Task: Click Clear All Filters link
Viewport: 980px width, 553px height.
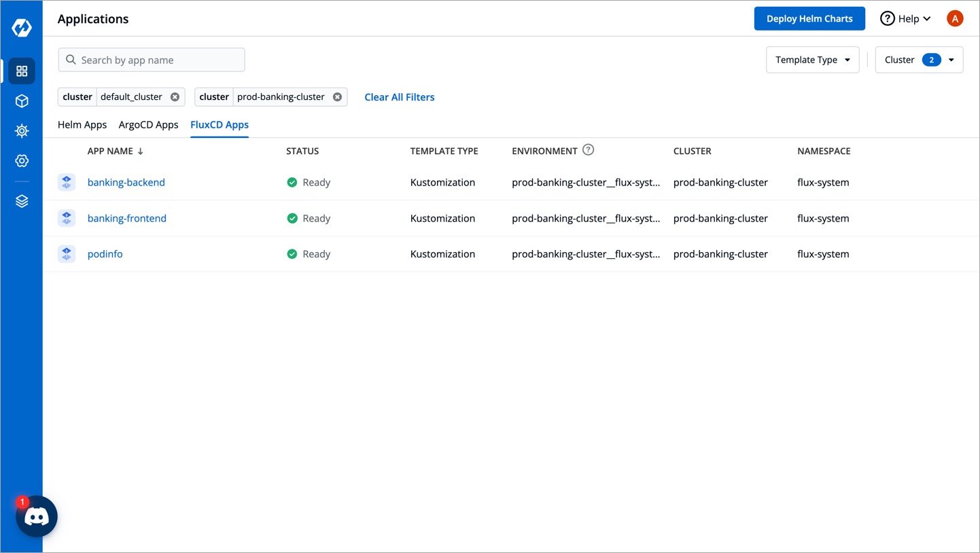Action: tap(400, 97)
